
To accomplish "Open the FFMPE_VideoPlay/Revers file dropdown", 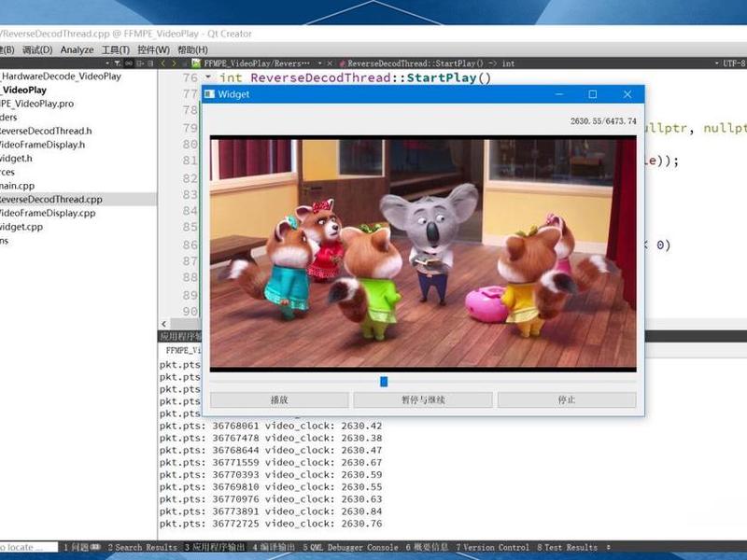I will click(319, 63).
